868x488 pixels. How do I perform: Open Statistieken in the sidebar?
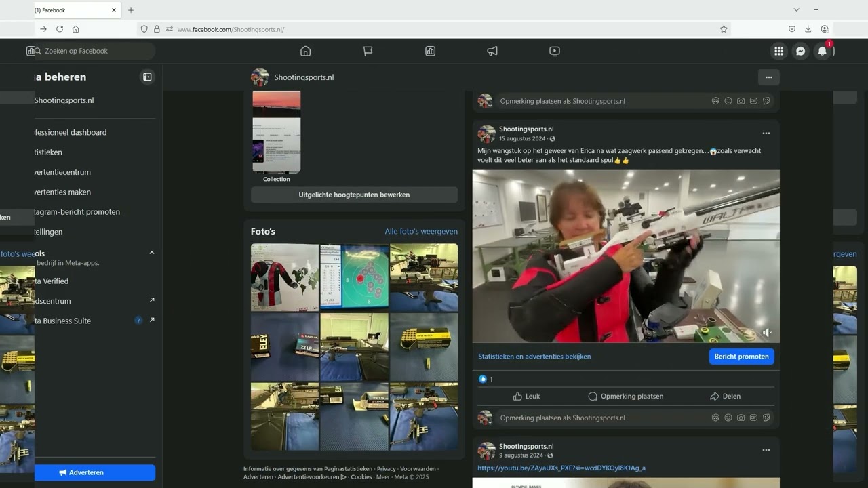point(48,152)
